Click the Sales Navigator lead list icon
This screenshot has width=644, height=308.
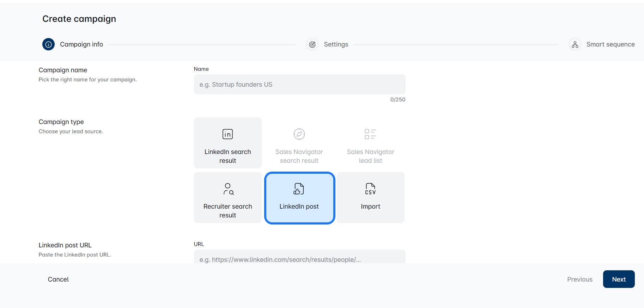[x=370, y=134]
